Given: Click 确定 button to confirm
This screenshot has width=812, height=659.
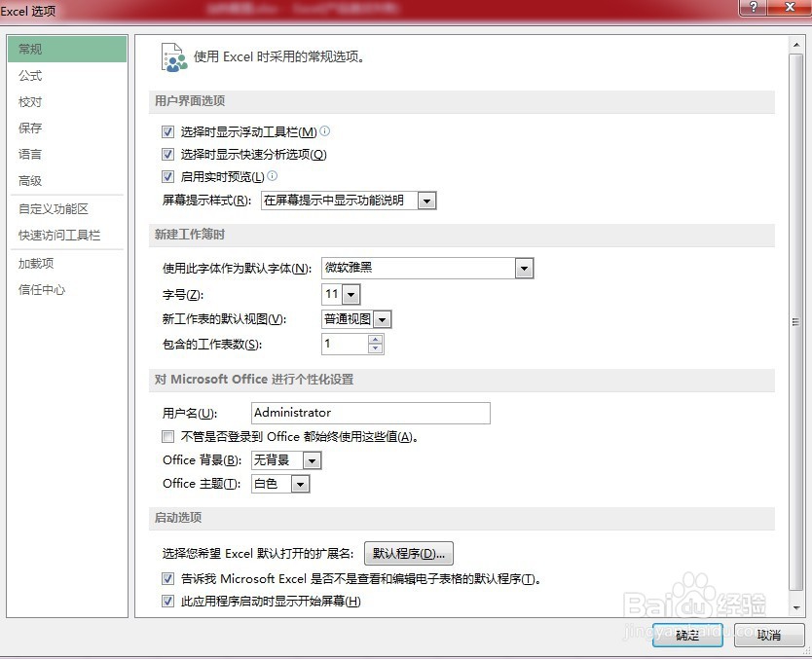Looking at the screenshot, I should pyautogui.click(x=687, y=636).
